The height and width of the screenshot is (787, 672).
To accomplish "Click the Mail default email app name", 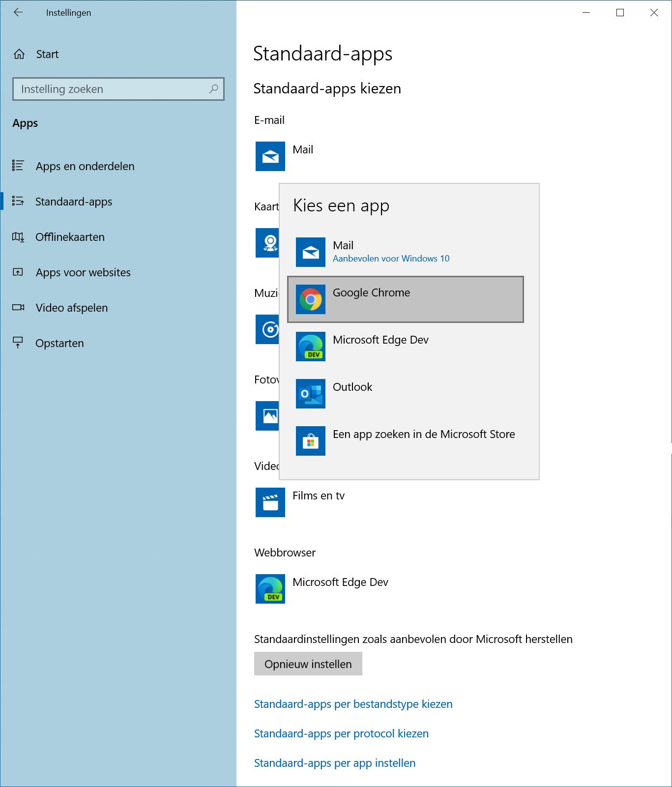I will pos(303,149).
